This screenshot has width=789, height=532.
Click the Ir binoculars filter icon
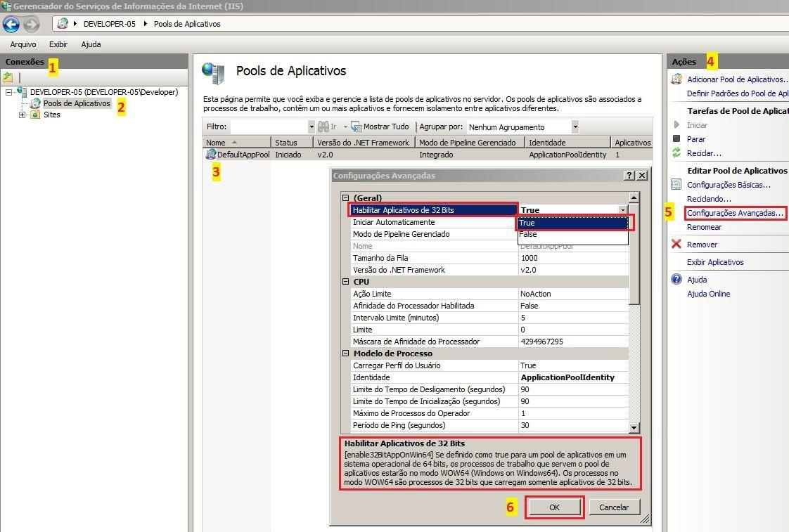coord(323,126)
